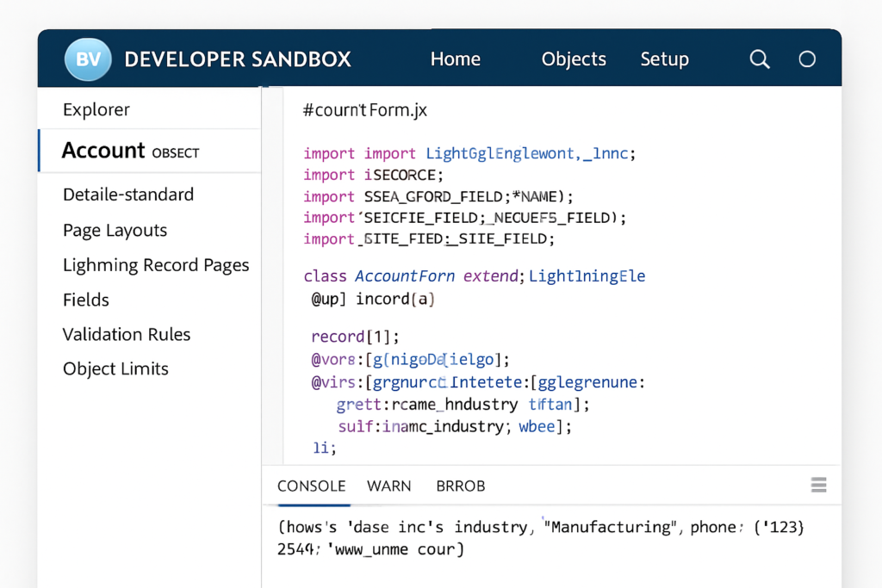Screen dimensions: 882x588
Task: Go to Setup
Action: pyautogui.click(x=664, y=59)
